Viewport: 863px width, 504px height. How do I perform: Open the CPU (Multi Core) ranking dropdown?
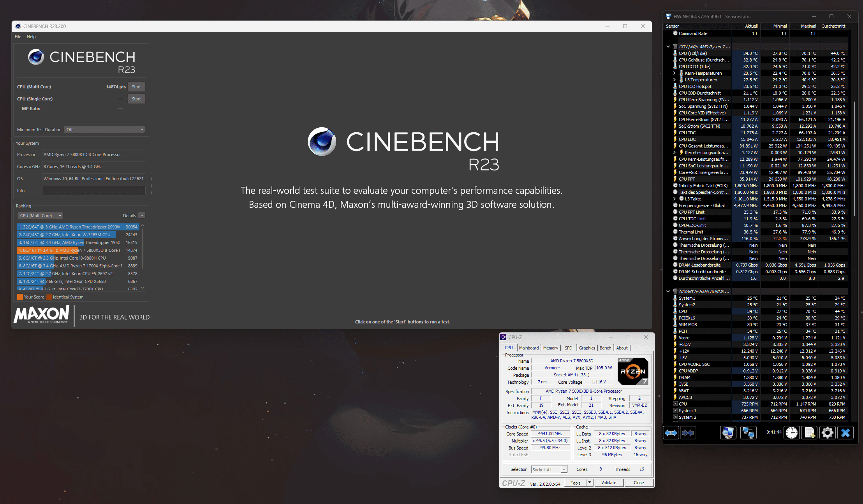coord(40,216)
